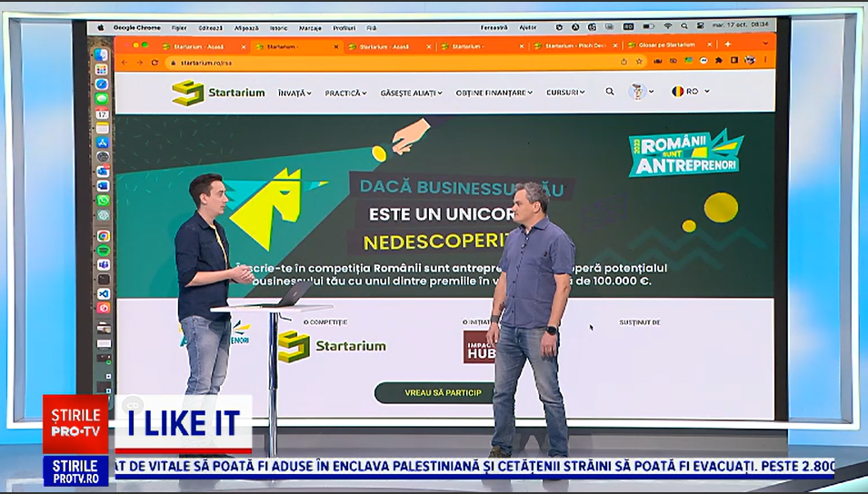Bookmark page with star icon

tap(639, 62)
